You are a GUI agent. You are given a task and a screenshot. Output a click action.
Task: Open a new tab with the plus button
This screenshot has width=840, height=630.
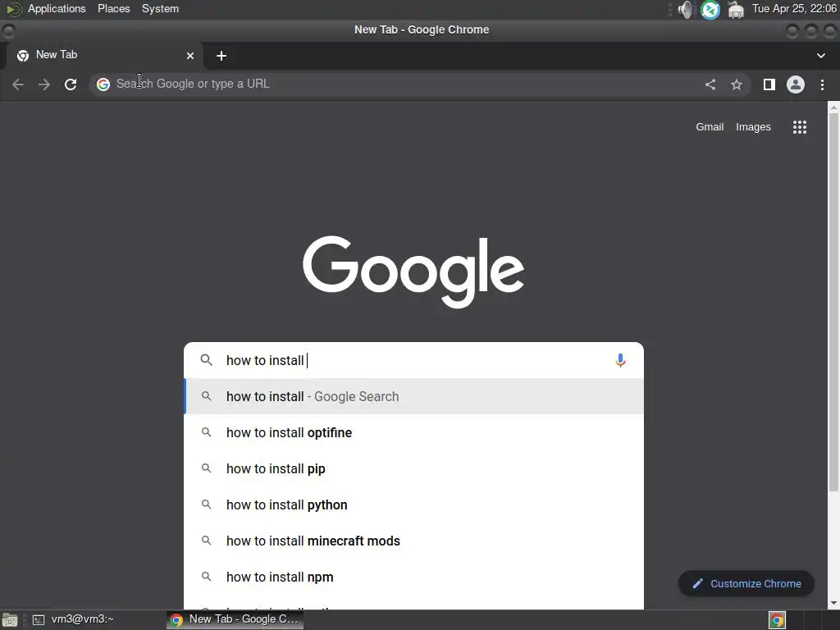(x=221, y=56)
